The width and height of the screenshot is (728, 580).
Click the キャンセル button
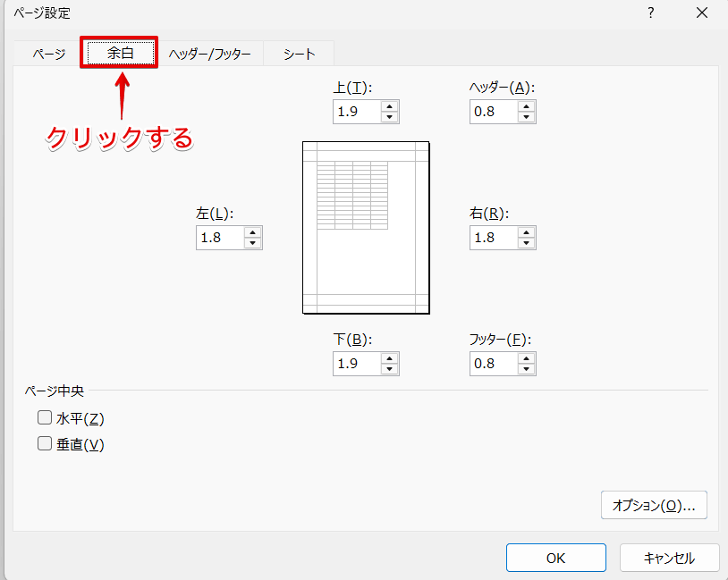click(669, 558)
